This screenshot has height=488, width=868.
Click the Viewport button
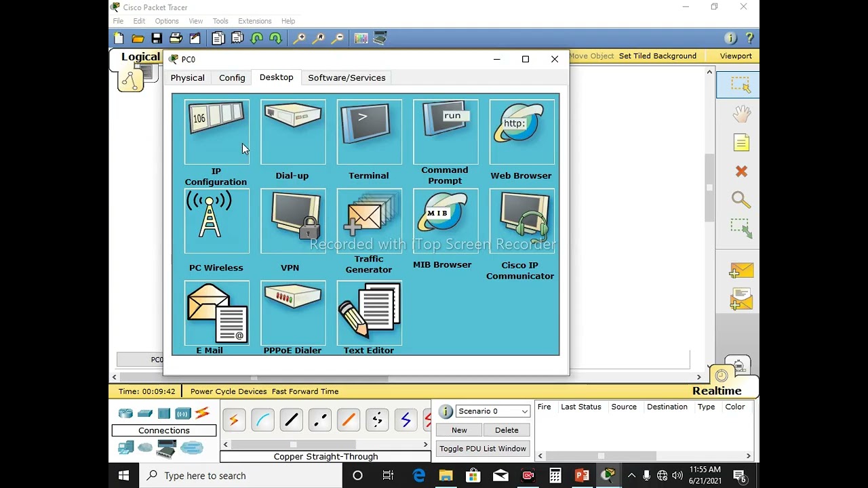[x=736, y=56]
